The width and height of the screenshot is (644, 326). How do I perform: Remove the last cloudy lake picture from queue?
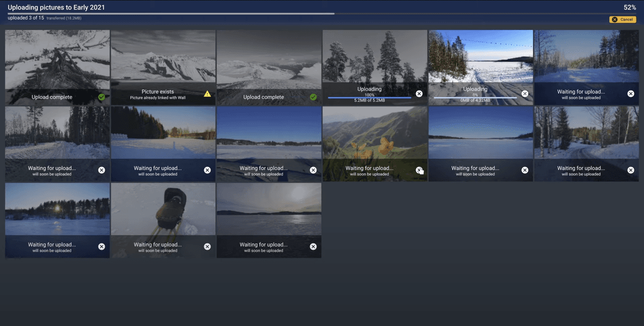coord(313,247)
